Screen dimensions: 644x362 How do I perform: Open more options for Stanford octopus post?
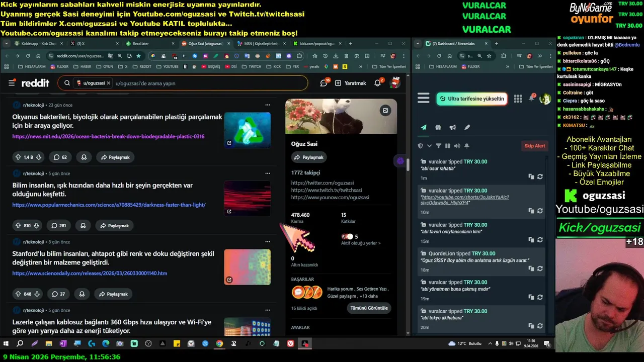point(268,242)
